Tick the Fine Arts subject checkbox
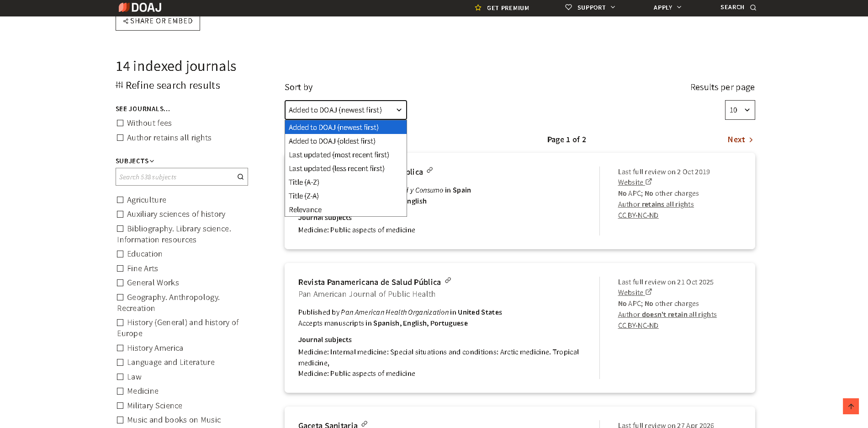Screen dimensions: 868x428 tap(120, 268)
